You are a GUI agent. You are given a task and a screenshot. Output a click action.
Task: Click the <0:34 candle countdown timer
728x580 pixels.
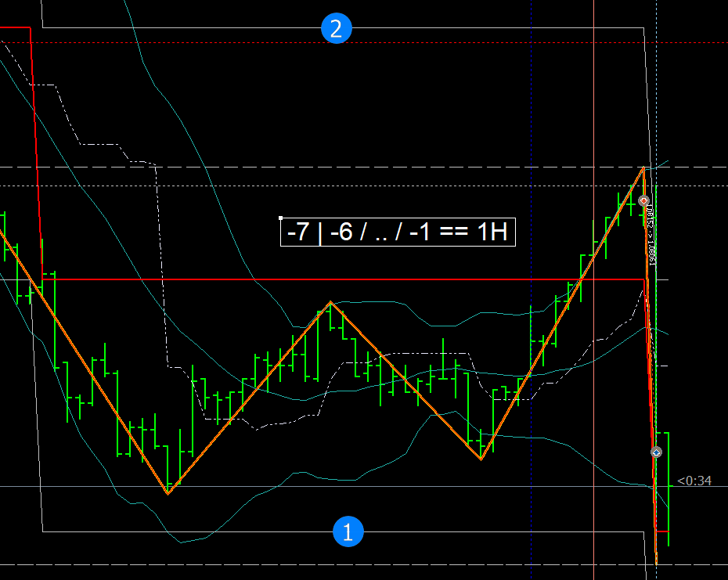pos(694,481)
